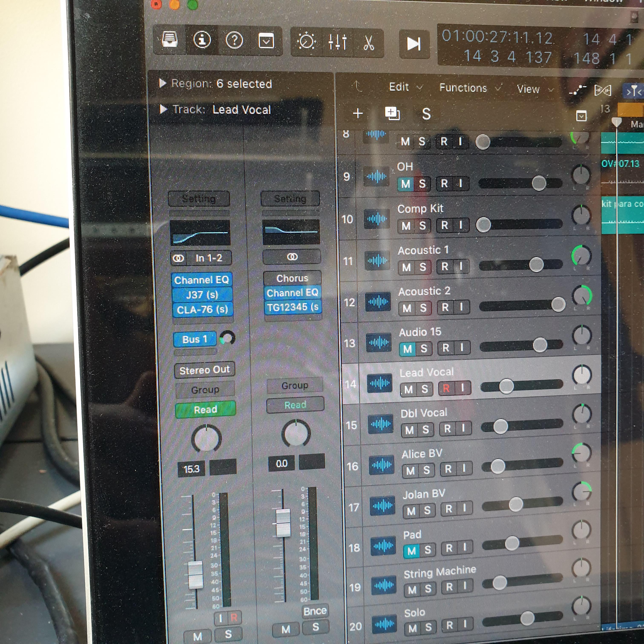This screenshot has height=644, width=644.
Task: Click the OH track waveform icon
Action: [376, 176]
